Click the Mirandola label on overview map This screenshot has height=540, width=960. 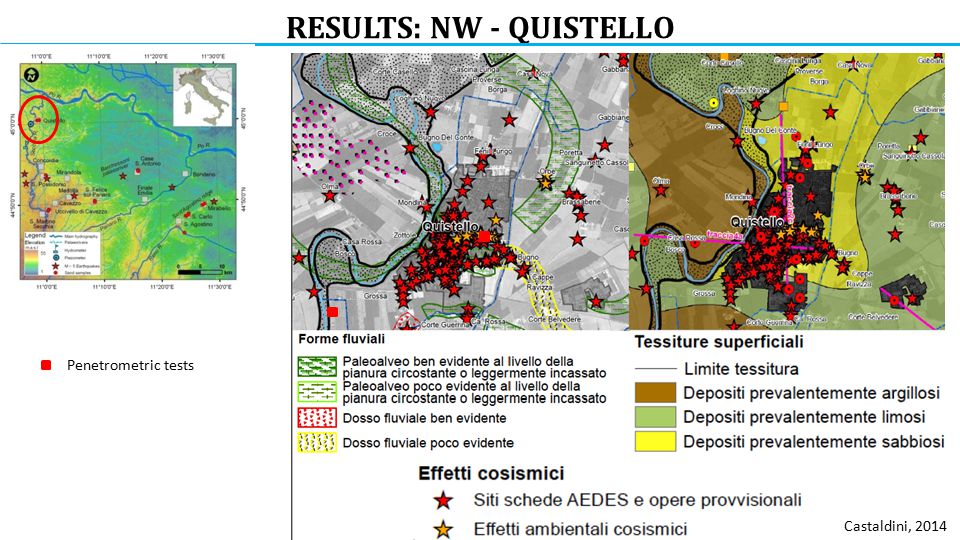point(69,173)
